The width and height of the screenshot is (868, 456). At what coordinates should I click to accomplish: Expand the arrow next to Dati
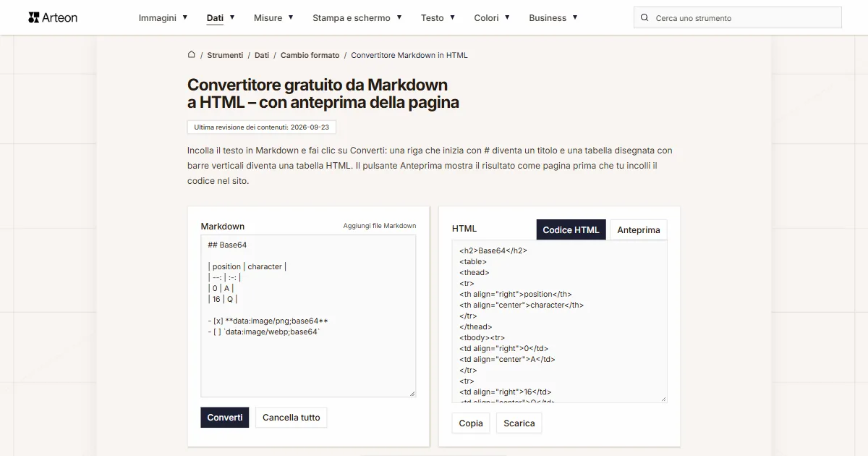(232, 17)
